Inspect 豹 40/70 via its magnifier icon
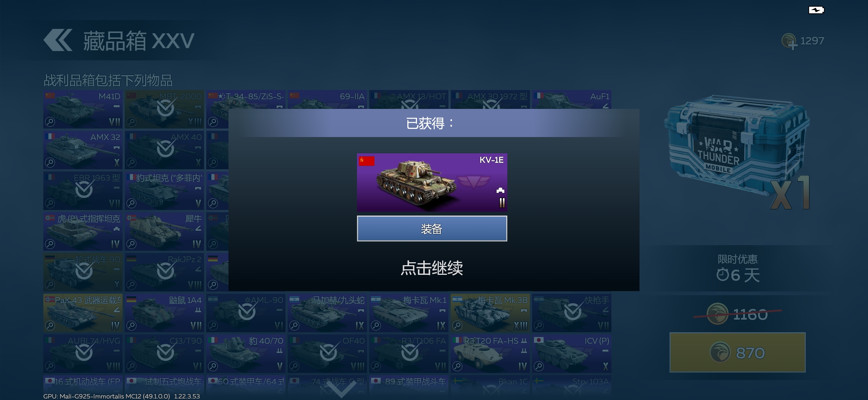Screen dimensions: 868x400 (213, 366)
